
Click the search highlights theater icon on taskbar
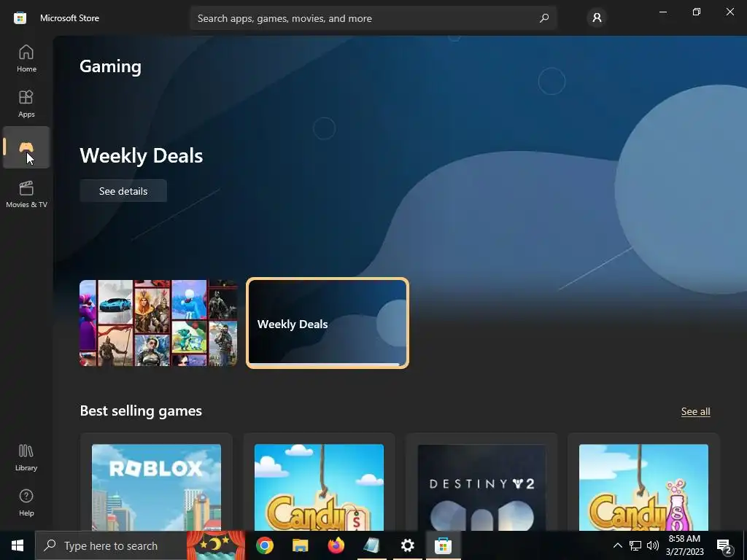pyautogui.click(x=215, y=545)
